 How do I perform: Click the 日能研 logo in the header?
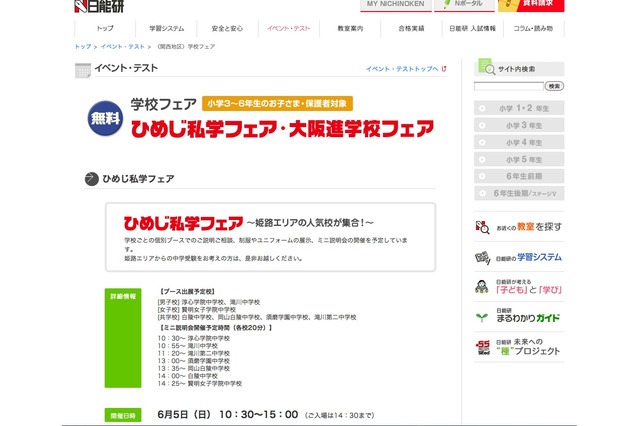pyautogui.click(x=99, y=6)
